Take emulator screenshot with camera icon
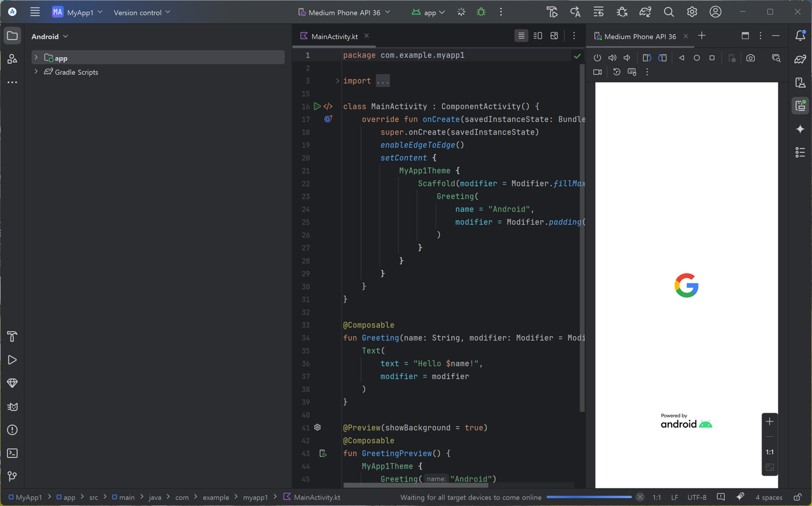This screenshot has width=812, height=506. (750, 58)
